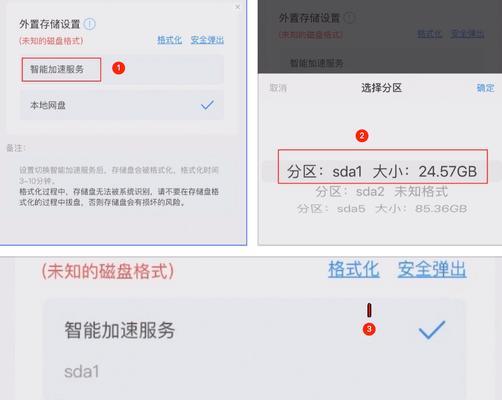Click the red step 1 marker
The height and width of the screenshot is (400, 502).
click(x=118, y=68)
